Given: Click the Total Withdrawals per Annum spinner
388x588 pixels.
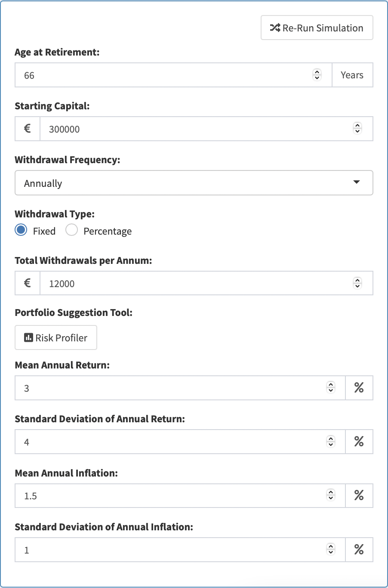Looking at the screenshot, I should pyautogui.click(x=357, y=283).
